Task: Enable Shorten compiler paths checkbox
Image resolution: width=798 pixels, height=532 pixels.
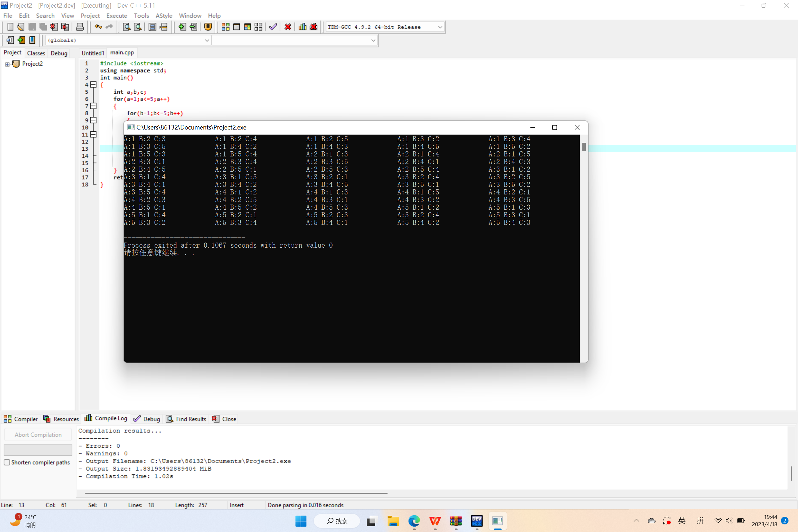Action: pyautogui.click(x=7, y=462)
